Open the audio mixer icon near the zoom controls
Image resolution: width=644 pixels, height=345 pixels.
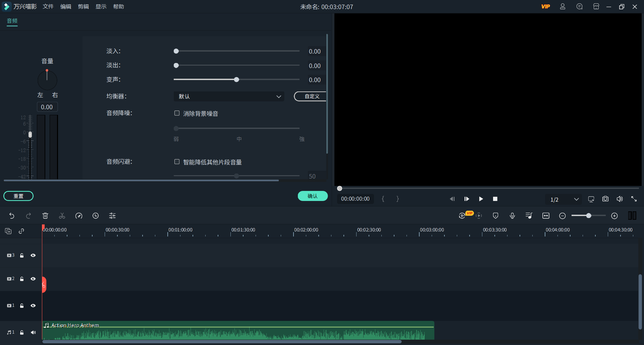coord(529,215)
